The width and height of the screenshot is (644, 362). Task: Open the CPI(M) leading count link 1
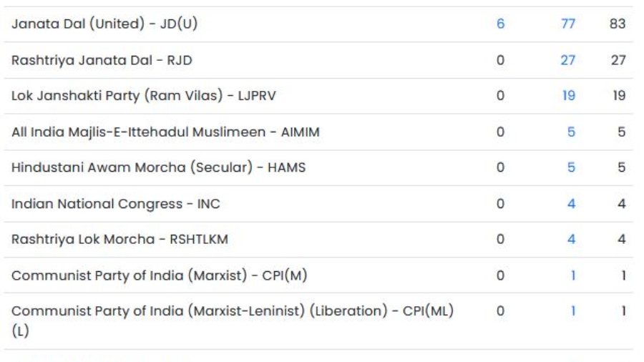[x=572, y=275]
